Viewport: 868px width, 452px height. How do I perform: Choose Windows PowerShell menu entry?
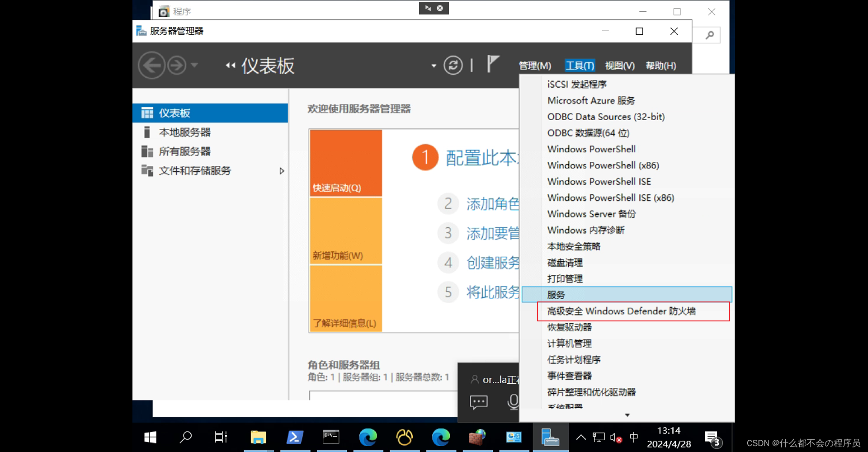(627, 149)
